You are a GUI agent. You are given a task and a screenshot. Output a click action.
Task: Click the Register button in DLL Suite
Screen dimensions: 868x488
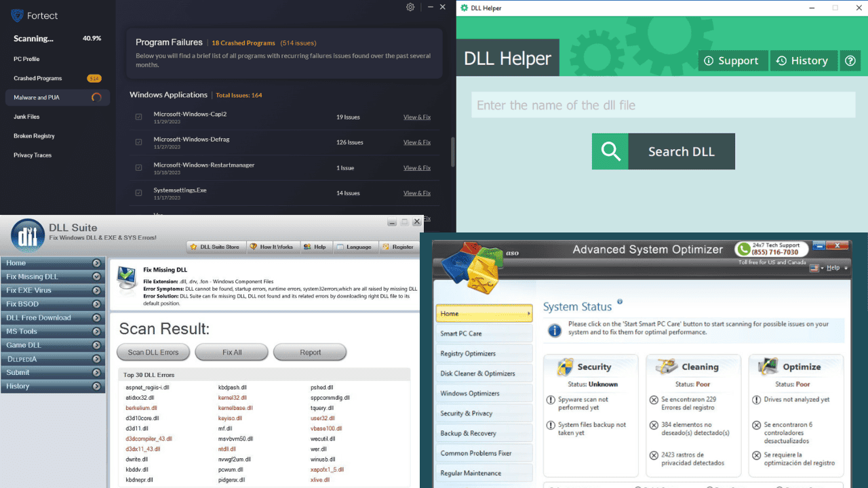pos(398,247)
